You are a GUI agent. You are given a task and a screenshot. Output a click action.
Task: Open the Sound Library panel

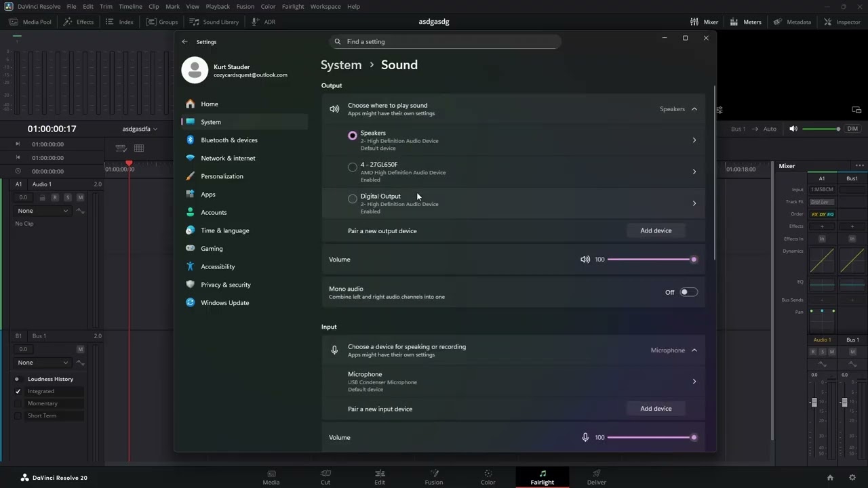pos(214,22)
